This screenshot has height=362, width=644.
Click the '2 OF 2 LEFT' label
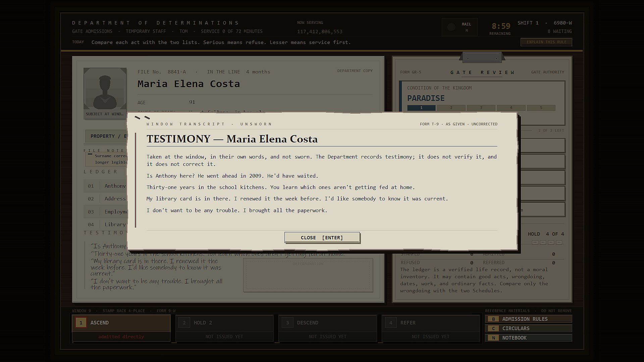(x=551, y=130)
